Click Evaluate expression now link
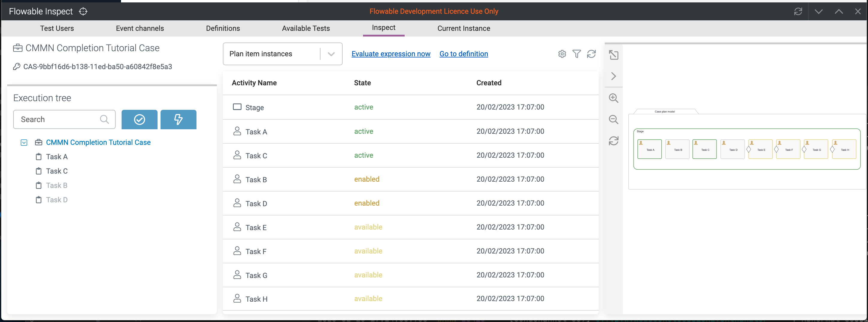 [x=391, y=54]
